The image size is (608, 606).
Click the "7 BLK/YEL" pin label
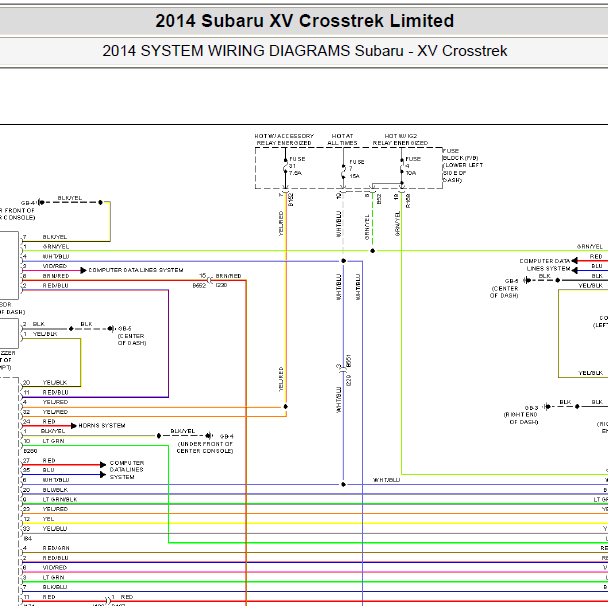point(45,237)
